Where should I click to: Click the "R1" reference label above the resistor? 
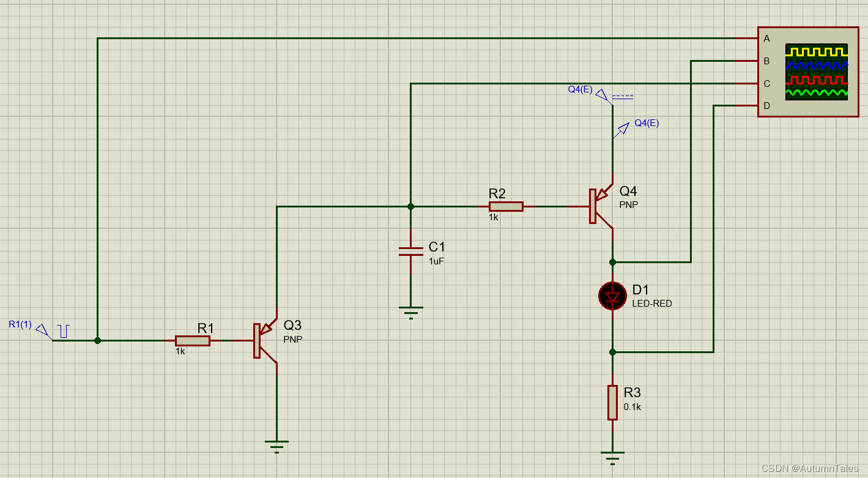(206, 328)
